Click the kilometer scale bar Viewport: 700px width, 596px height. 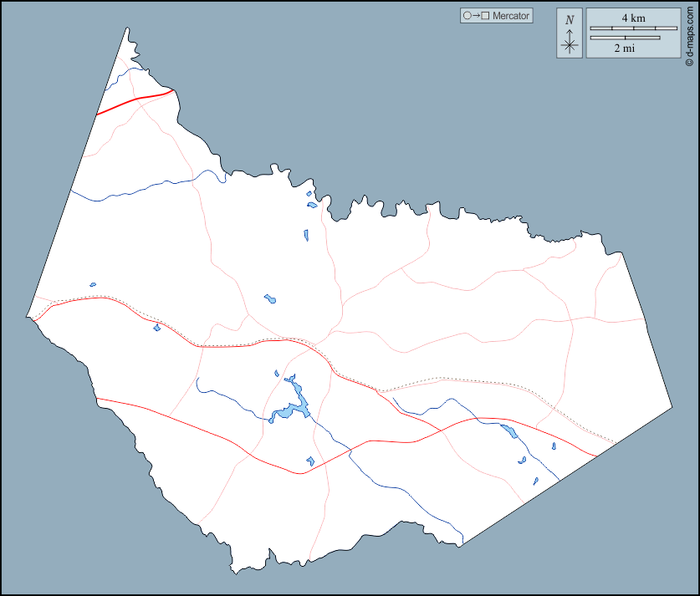(x=633, y=28)
